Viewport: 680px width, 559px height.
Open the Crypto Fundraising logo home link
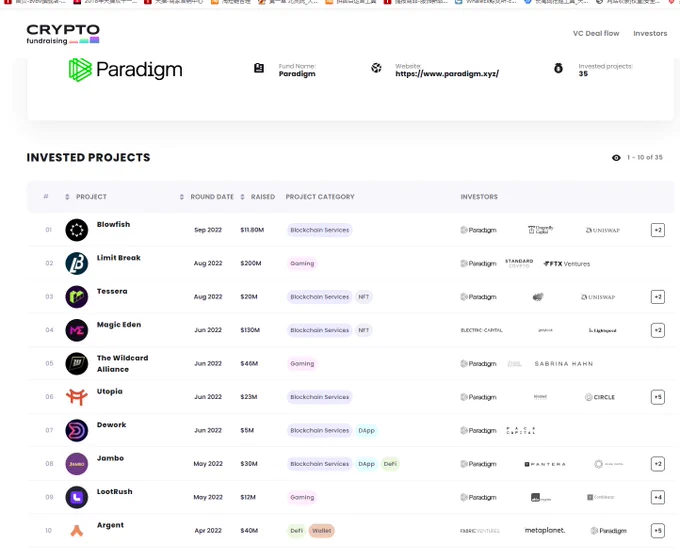point(63,34)
